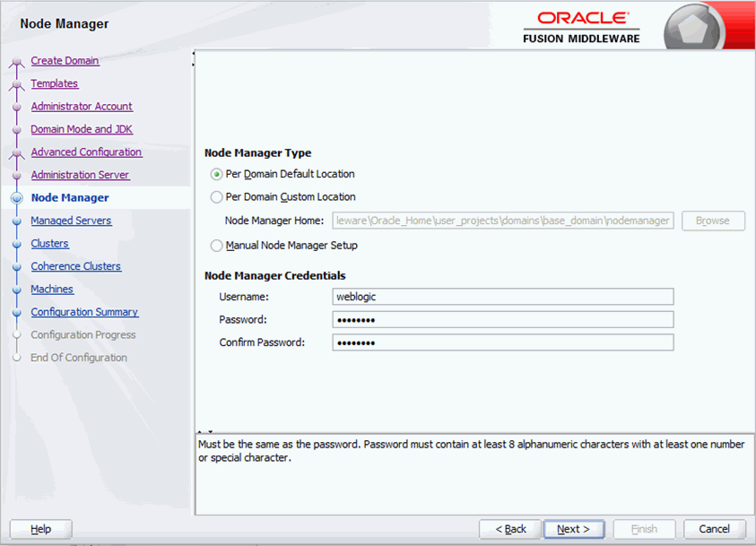Focus the Confirm Password field

tap(502, 342)
